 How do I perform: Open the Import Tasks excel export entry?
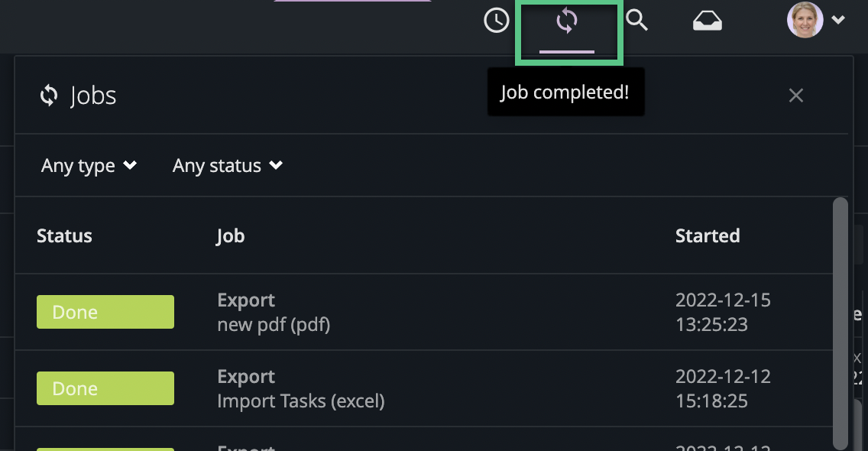(301, 388)
